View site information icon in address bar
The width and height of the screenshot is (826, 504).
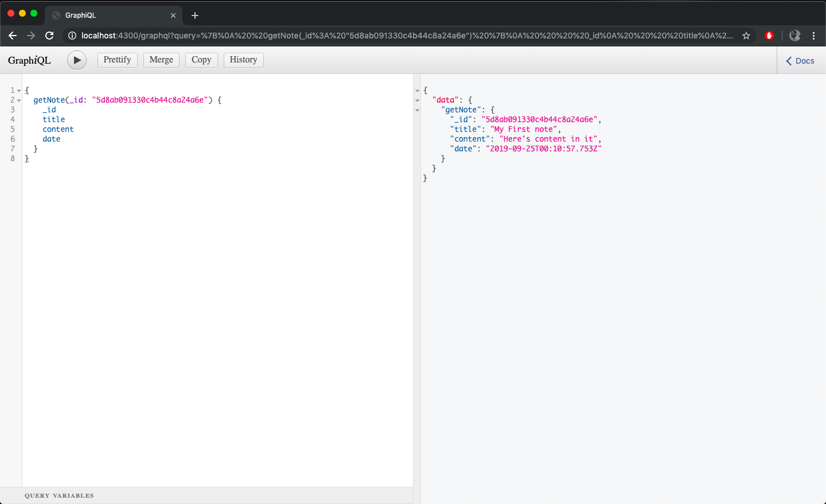72,36
